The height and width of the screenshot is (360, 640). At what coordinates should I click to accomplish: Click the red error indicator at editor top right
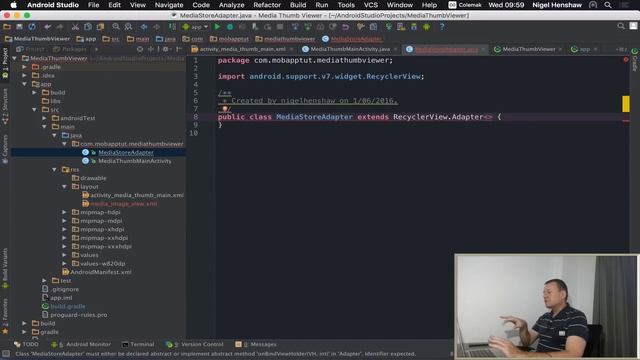tap(626, 60)
